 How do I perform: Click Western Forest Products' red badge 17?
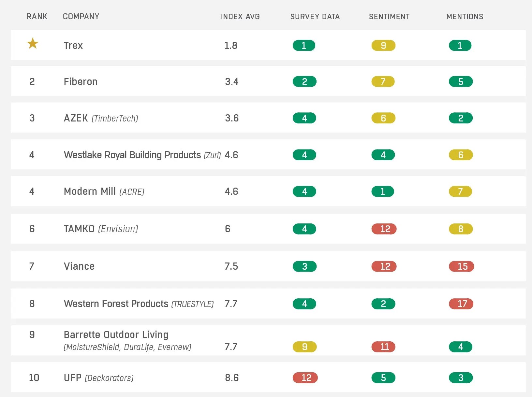tap(461, 304)
